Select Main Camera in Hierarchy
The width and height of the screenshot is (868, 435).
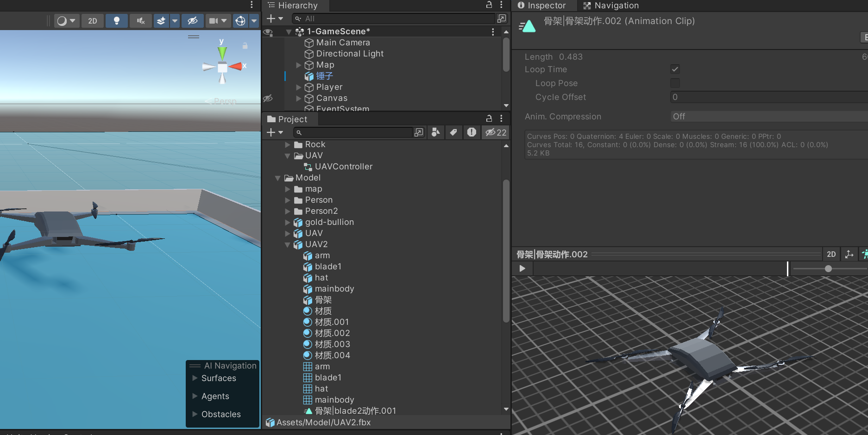pyautogui.click(x=343, y=43)
